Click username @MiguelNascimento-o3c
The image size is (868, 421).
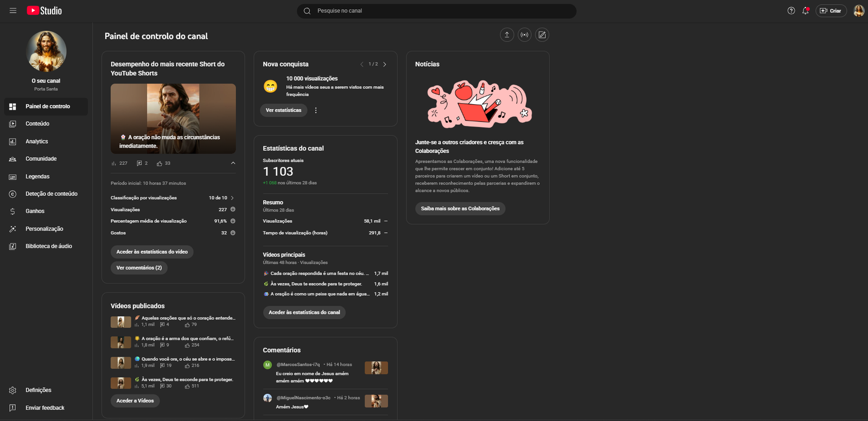[x=303, y=398]
